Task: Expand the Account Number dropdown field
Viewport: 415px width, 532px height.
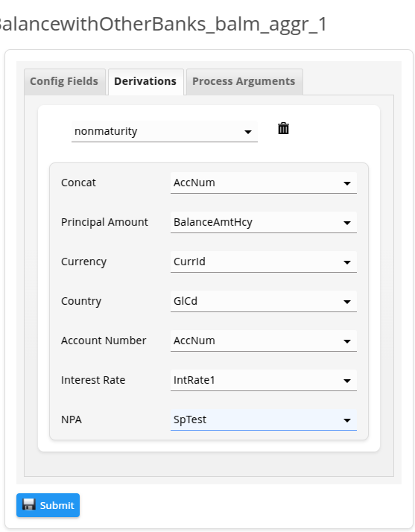Action: 264,341
